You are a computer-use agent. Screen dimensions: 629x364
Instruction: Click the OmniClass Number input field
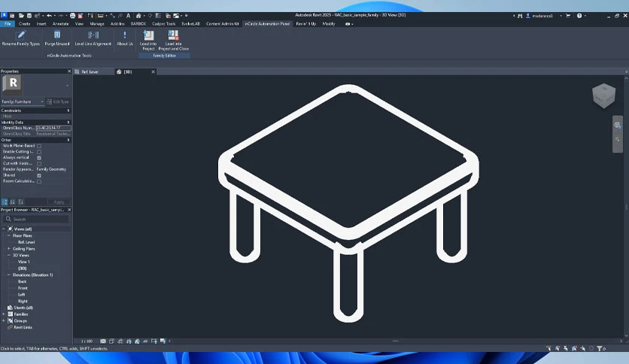[53, 128]
